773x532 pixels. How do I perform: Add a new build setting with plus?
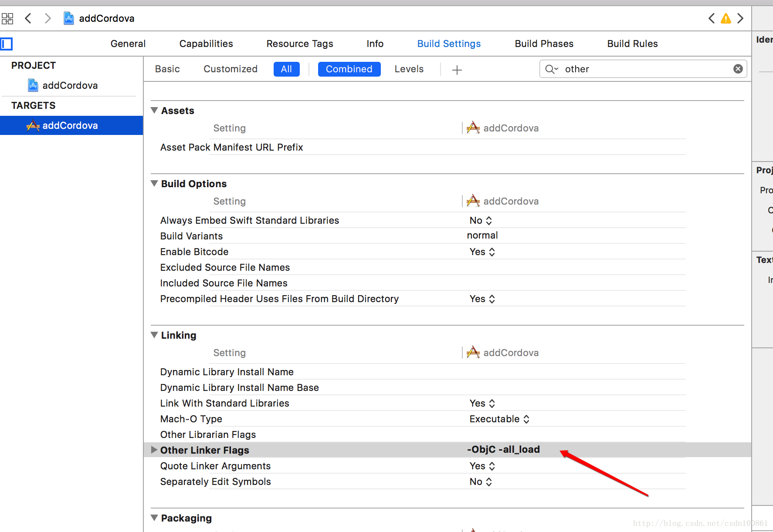pyautogui.click(x=457, y=70)
